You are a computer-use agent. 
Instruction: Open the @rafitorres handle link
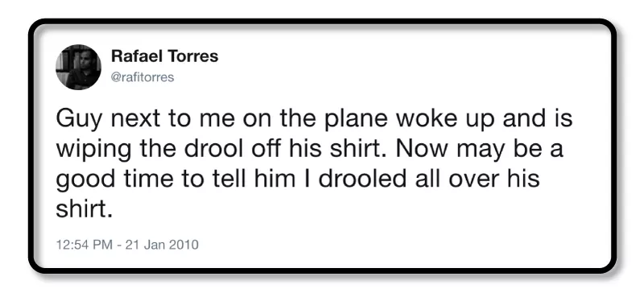coord(142,76)
